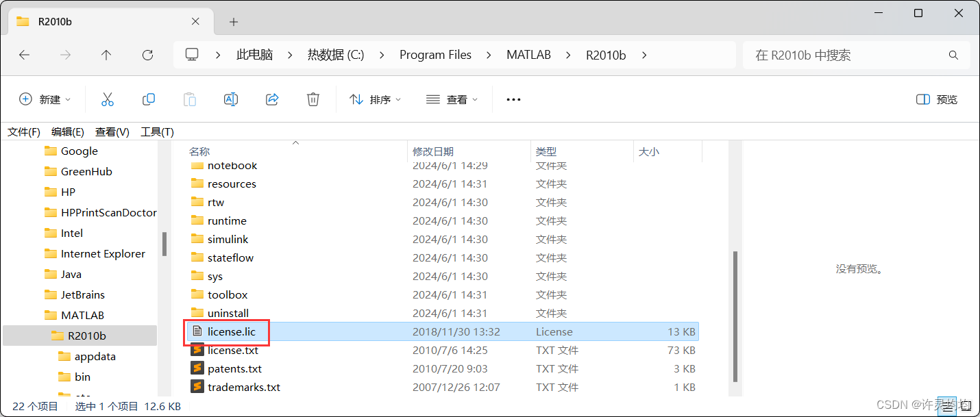Go up one folder level
Viewport: 980px width, 417px height.
tap(106, 55)
